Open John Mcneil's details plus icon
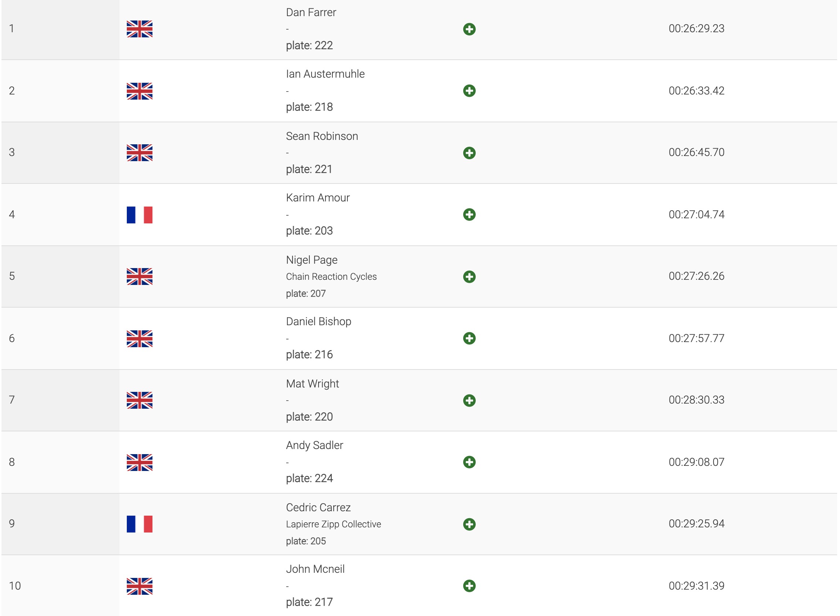Screen dimensions: 840x616 [469, 586]
